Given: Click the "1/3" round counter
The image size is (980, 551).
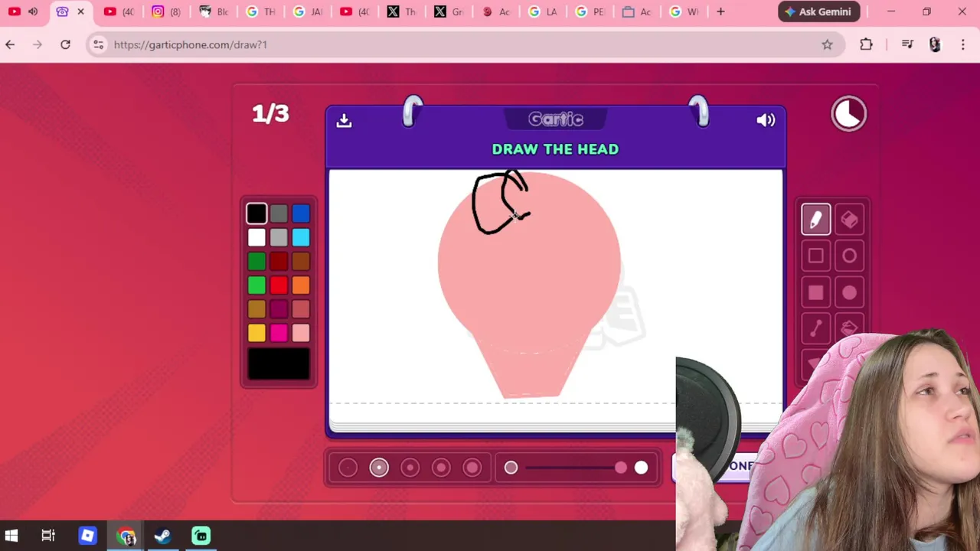Looking at the screenshot, I should tap(270, 114).
